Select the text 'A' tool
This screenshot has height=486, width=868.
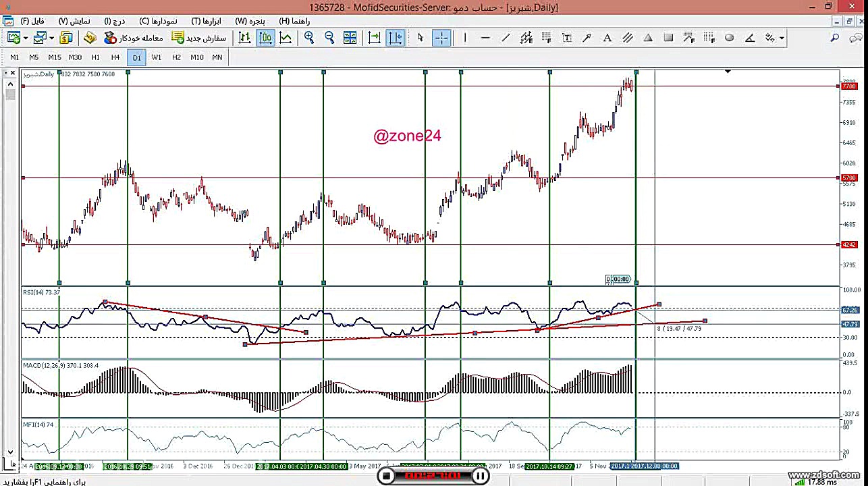coord(607,38)
